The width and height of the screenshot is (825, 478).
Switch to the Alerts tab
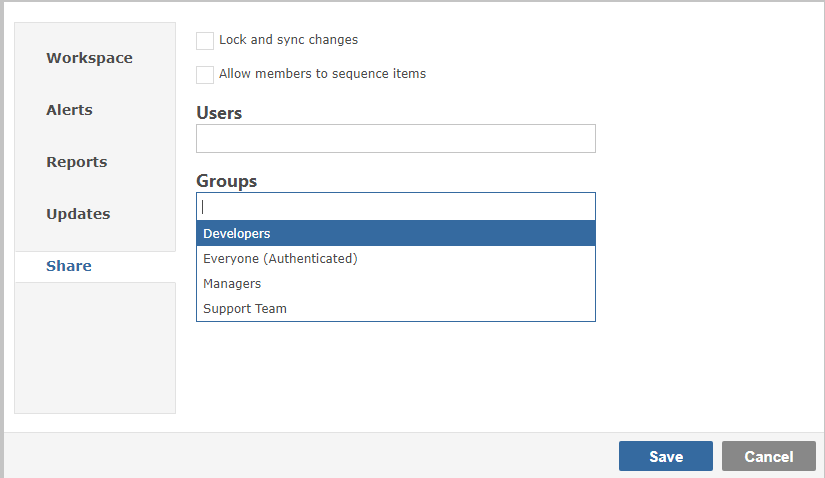coord(69,110)
